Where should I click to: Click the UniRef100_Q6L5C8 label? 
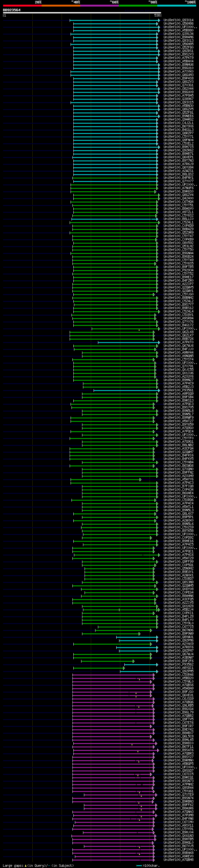coord(178,736)
